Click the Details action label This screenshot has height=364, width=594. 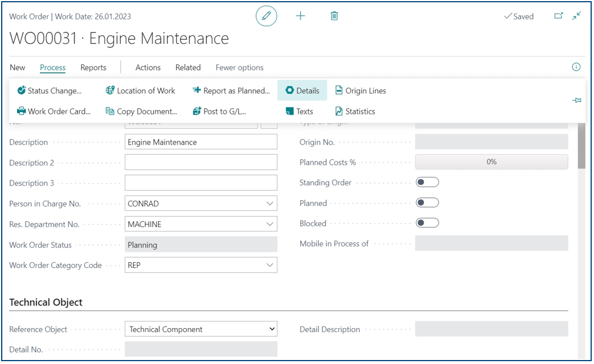pos(308,91)
